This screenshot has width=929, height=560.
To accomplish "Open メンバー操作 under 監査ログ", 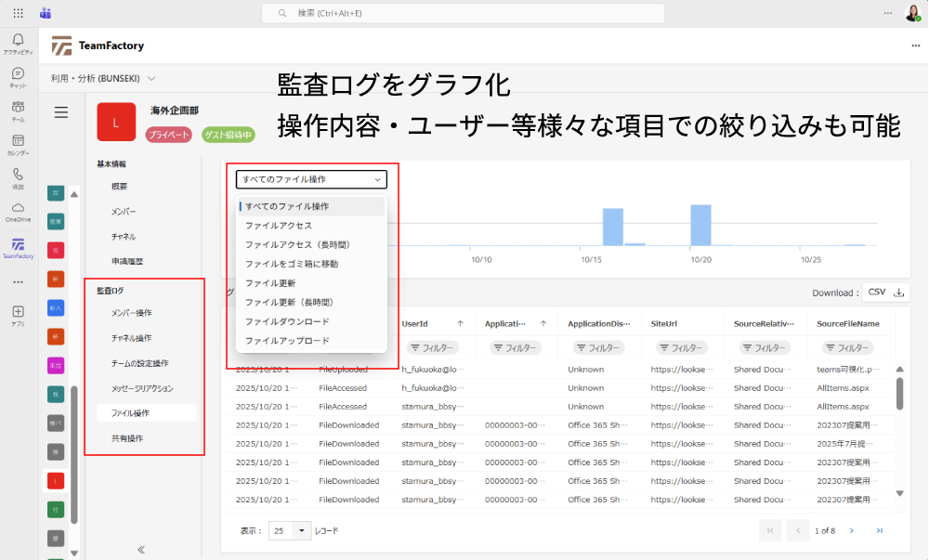I will pyautogui.click(x=131, y=313).
